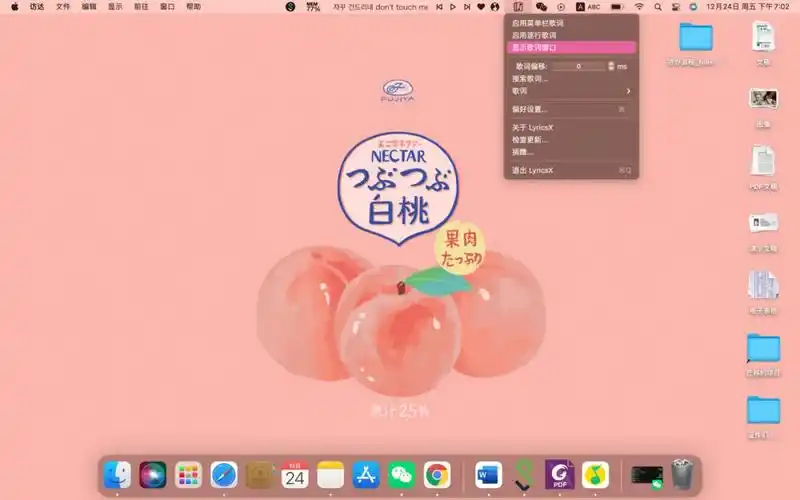
Task: Click the lyrics offset stepper arrows
Action: click(611, 66)
